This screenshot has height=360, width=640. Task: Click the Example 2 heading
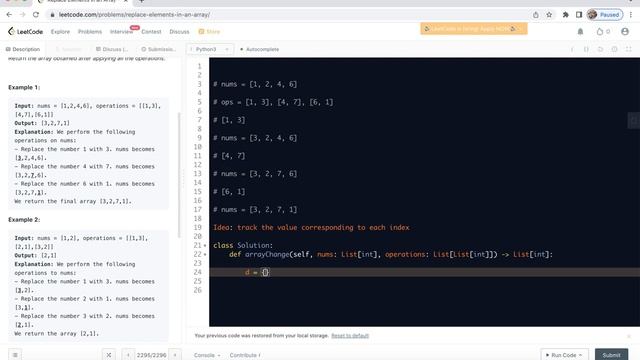tap(24, 220)
